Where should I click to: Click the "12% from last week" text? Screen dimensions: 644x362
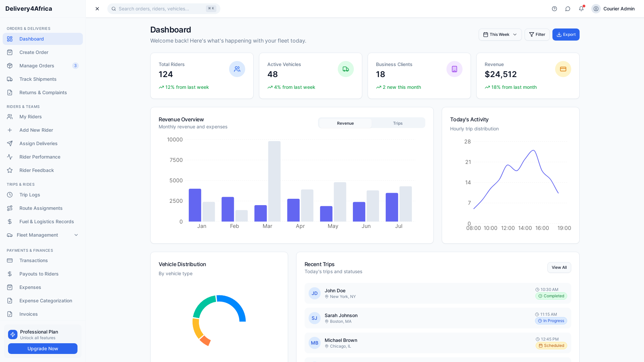[187, 87]
